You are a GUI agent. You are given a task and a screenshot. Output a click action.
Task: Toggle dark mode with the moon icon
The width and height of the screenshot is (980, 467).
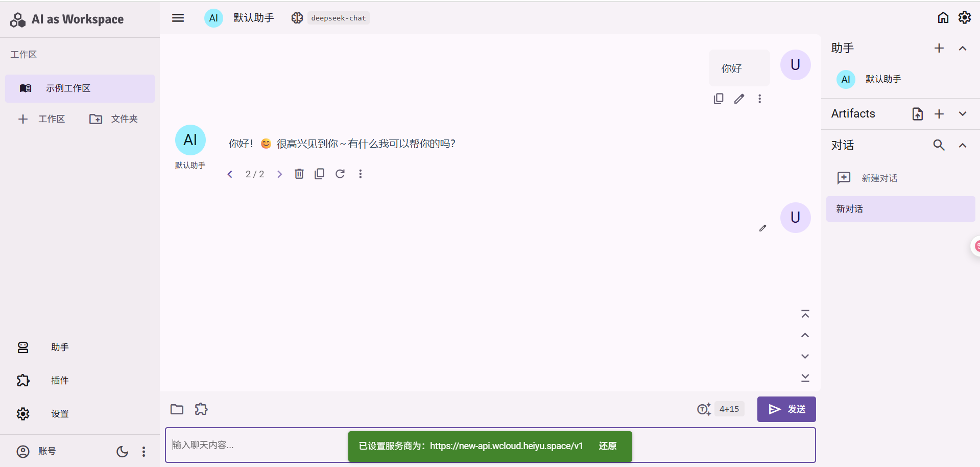point(123,451)
